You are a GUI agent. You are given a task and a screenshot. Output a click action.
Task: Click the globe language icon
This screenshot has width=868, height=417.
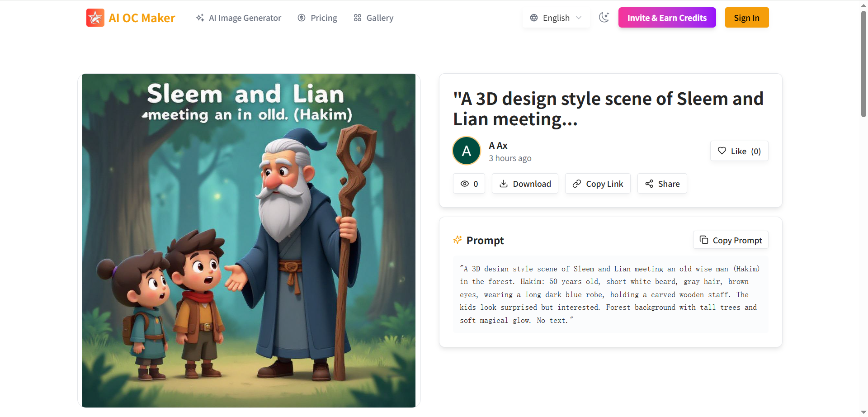coord(534,18)
